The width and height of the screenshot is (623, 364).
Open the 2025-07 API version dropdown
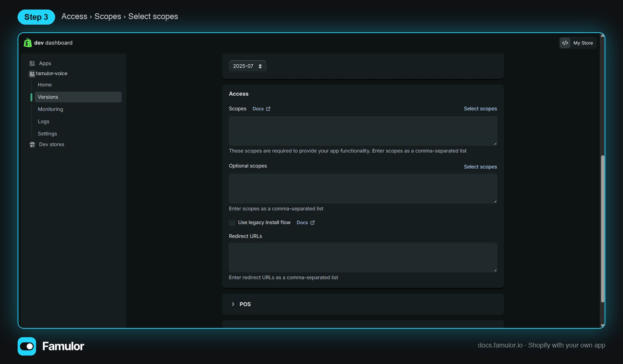(x=247, y=66)
